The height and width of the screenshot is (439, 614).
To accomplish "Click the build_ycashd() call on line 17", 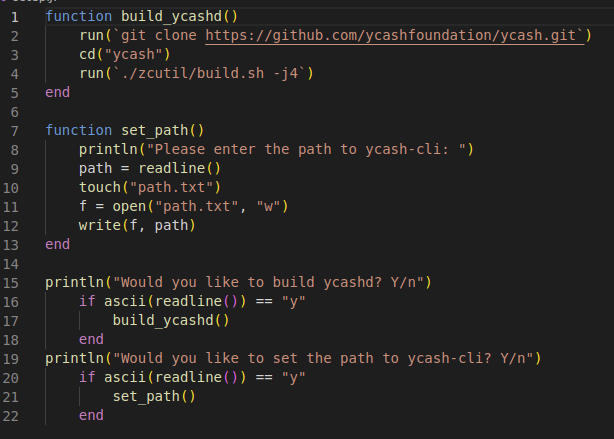I will click(171, 320).
